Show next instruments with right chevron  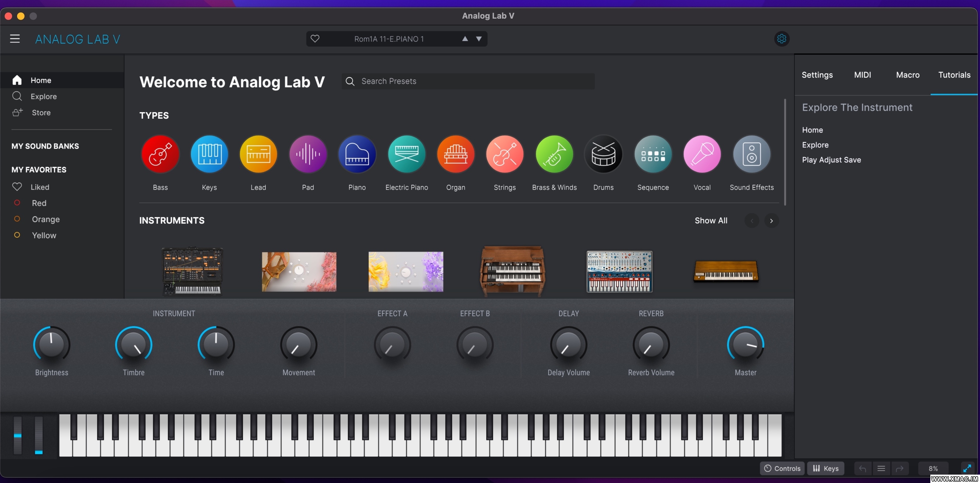pos(771,221)
